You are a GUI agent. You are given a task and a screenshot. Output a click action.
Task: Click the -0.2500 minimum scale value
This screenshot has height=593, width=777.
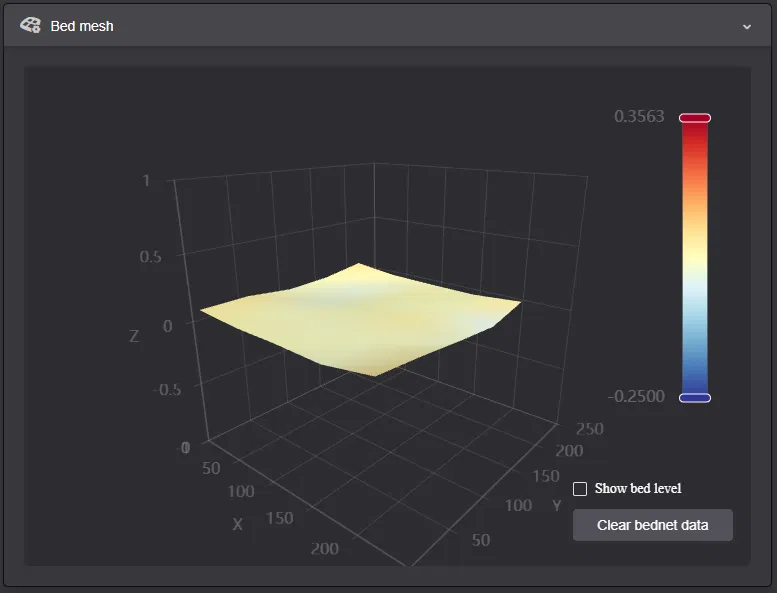click(636, 396)
